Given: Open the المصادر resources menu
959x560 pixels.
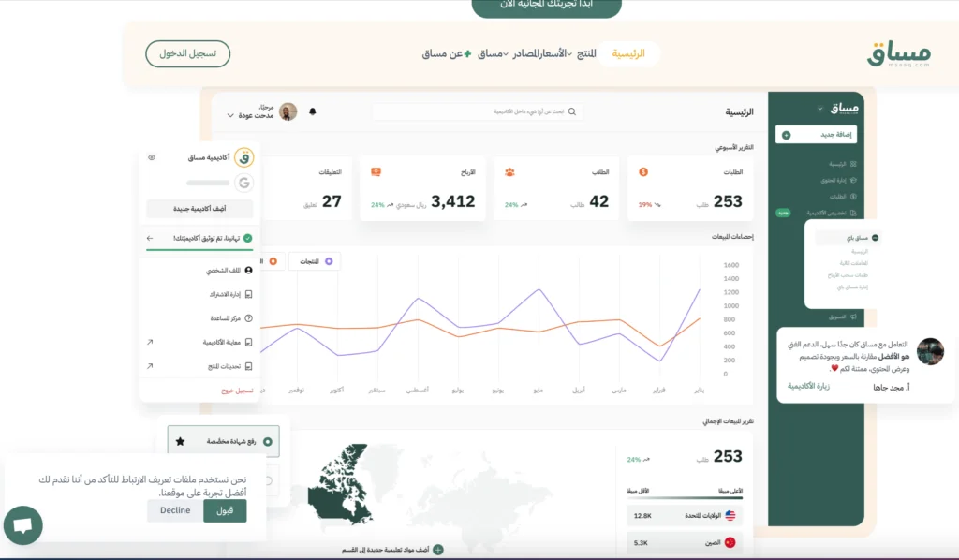Looking at the screenshot, I should (524, 53).
